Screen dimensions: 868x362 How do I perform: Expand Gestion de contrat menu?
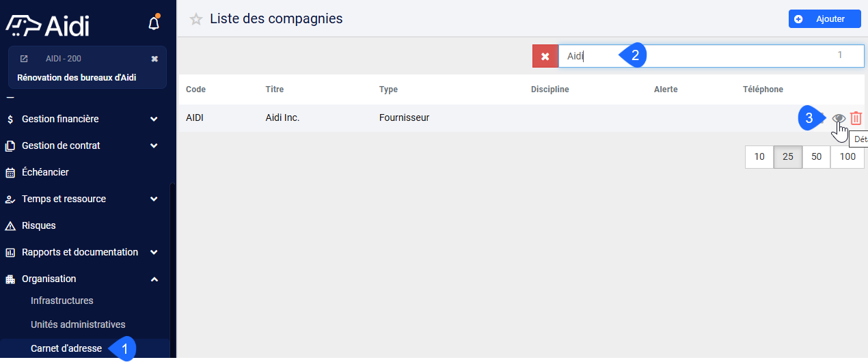coord(154,145)
